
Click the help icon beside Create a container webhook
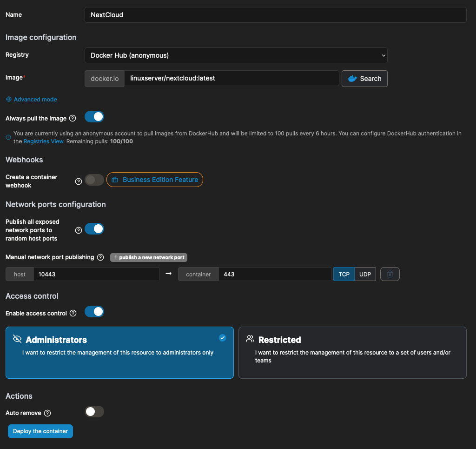(x=78, y=181)
